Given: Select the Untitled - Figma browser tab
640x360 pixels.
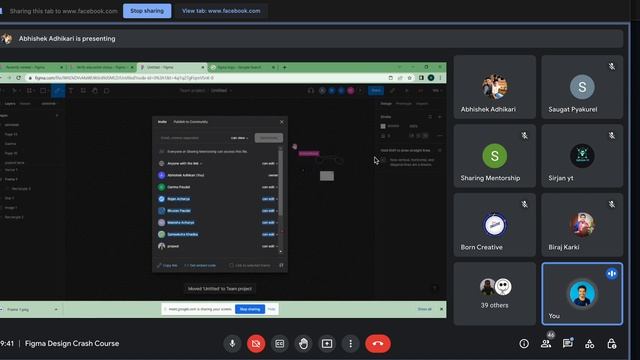Looking at the screenshot, I should 172,67.
